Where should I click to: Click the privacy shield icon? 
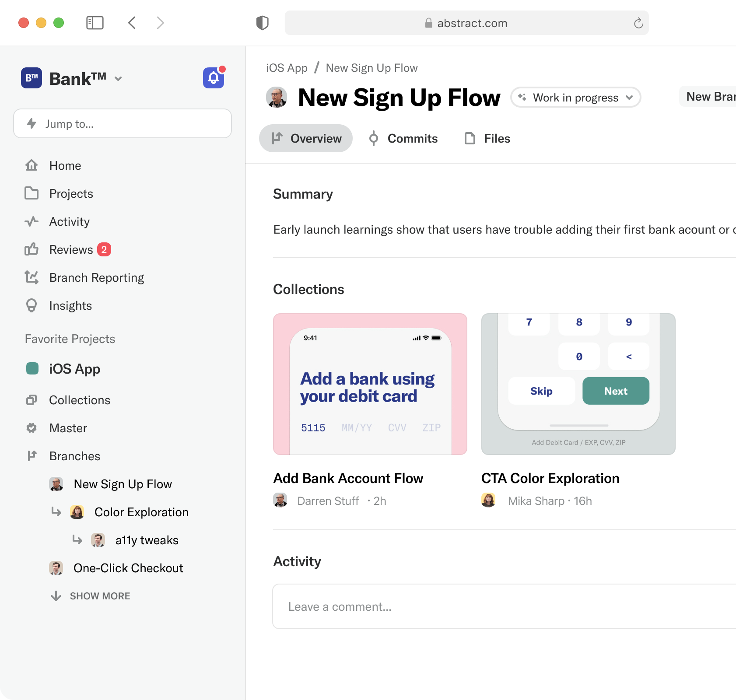[x=262, y=23]
